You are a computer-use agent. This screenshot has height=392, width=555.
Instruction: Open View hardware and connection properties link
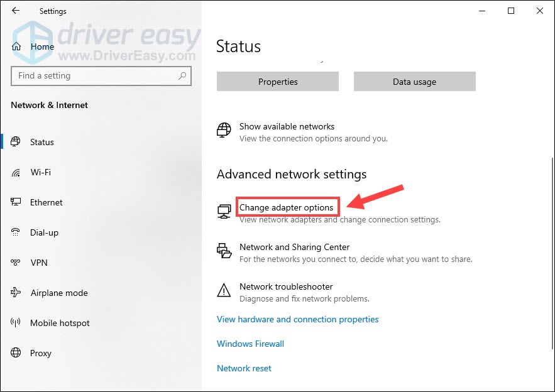tap(298, 319)
